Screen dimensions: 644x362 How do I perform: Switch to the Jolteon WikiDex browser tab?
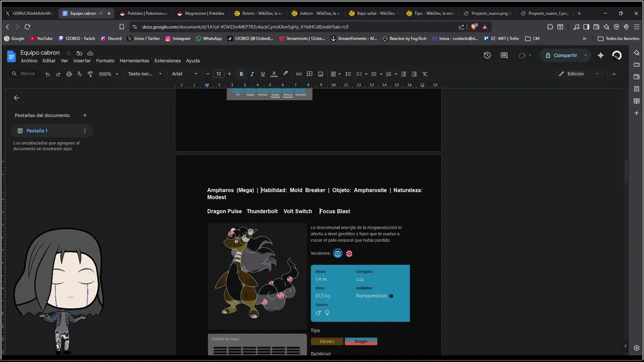316,14
